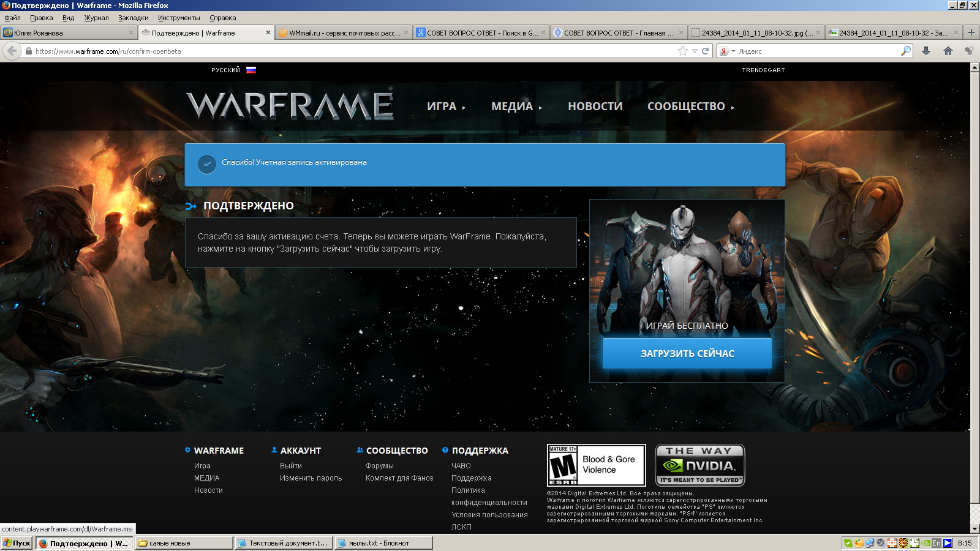Screen dimensions: 980x551
Task: Open the Файл menu
Action: [12, 18]
